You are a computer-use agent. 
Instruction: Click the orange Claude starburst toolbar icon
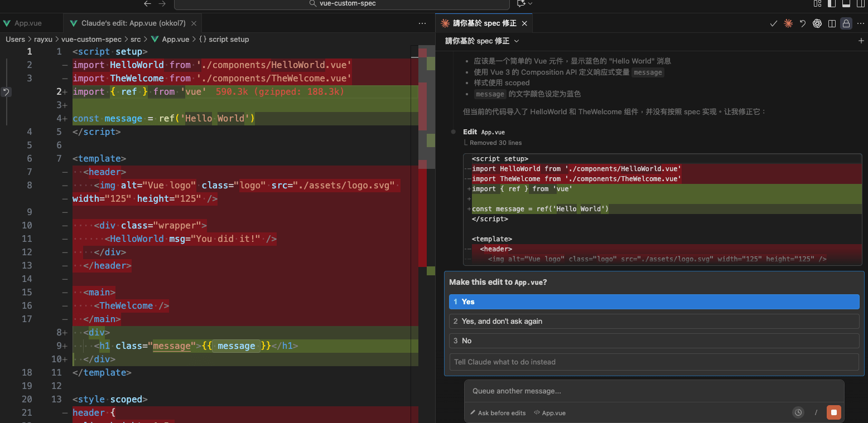[788, 23]
